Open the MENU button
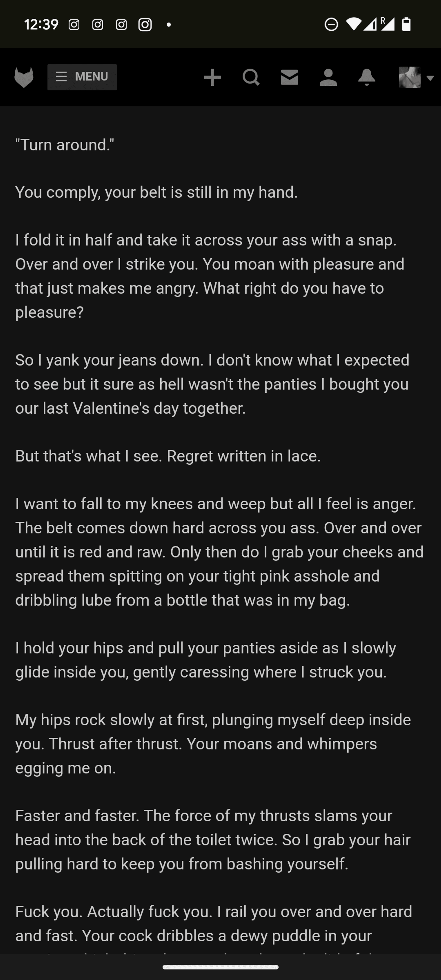441x980 pixels. (82, 77)
